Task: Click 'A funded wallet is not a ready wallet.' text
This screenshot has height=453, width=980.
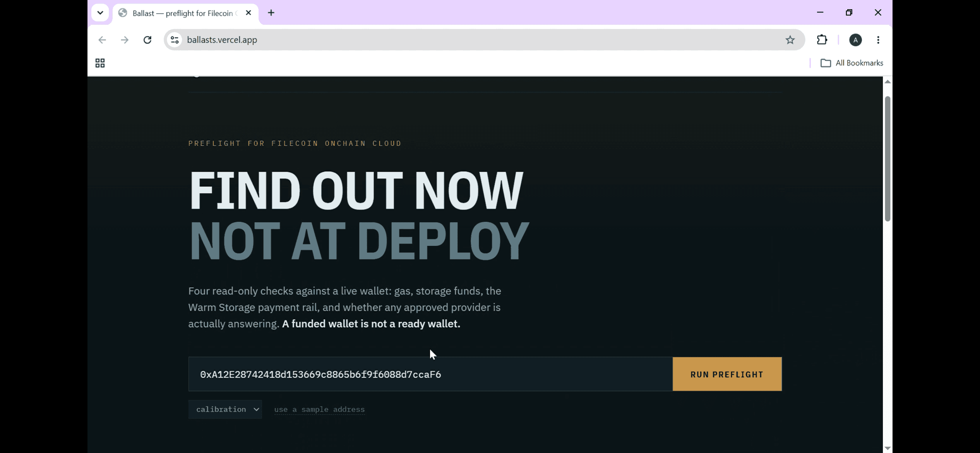Action: (x=371, y=324)
